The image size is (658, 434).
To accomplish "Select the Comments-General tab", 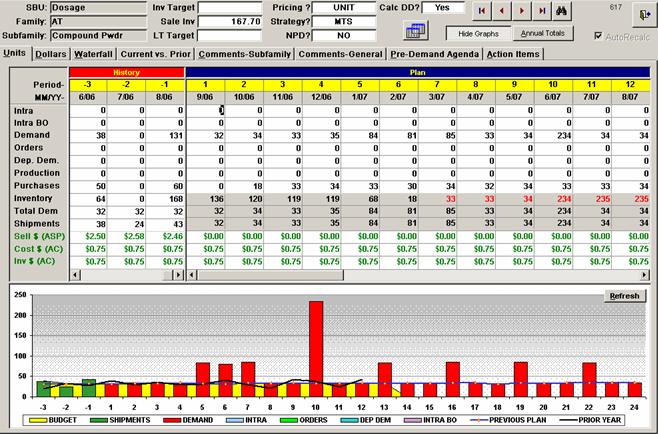I will pos(340,54).
